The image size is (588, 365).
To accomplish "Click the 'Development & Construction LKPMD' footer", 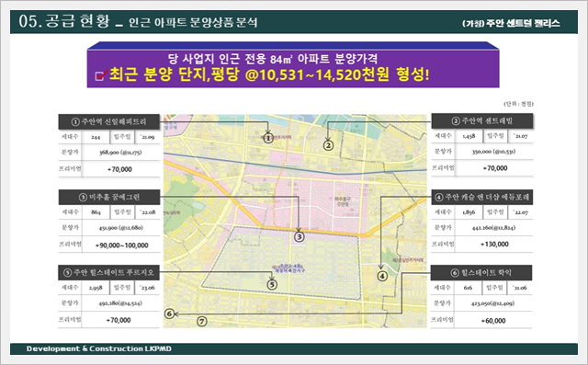I will coord(98,348).
